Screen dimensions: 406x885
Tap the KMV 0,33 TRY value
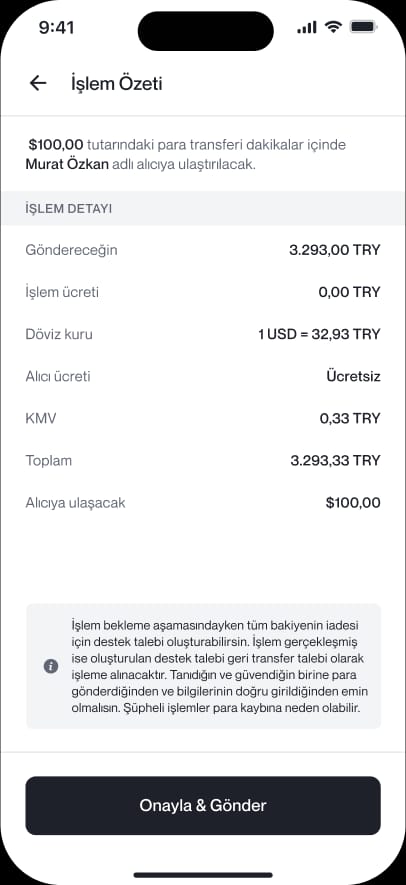350,418
